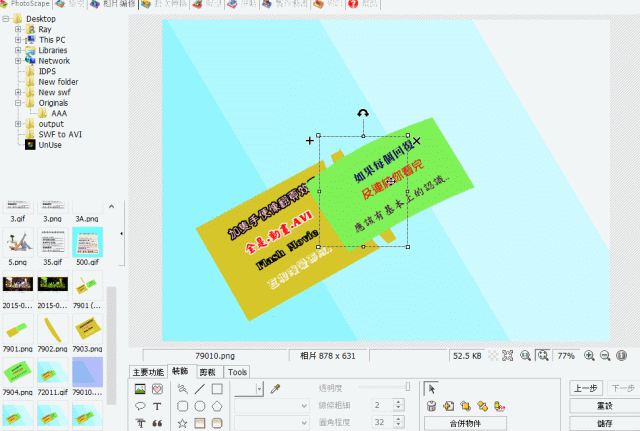Image resolution: width=640 pixels, height=431 pixels.
Task: Switch to the 主要功能 tab
Action: tap(148, 372)
